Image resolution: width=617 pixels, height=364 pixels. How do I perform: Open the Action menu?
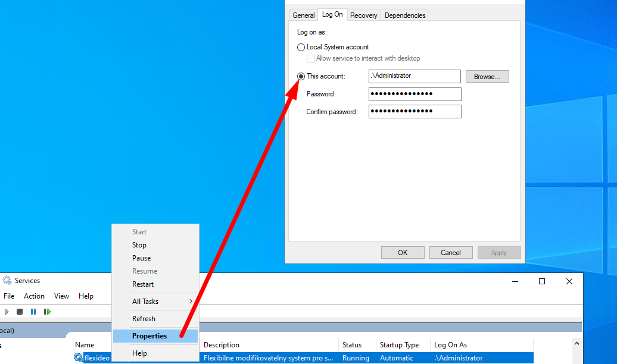[x=34, y=296]
